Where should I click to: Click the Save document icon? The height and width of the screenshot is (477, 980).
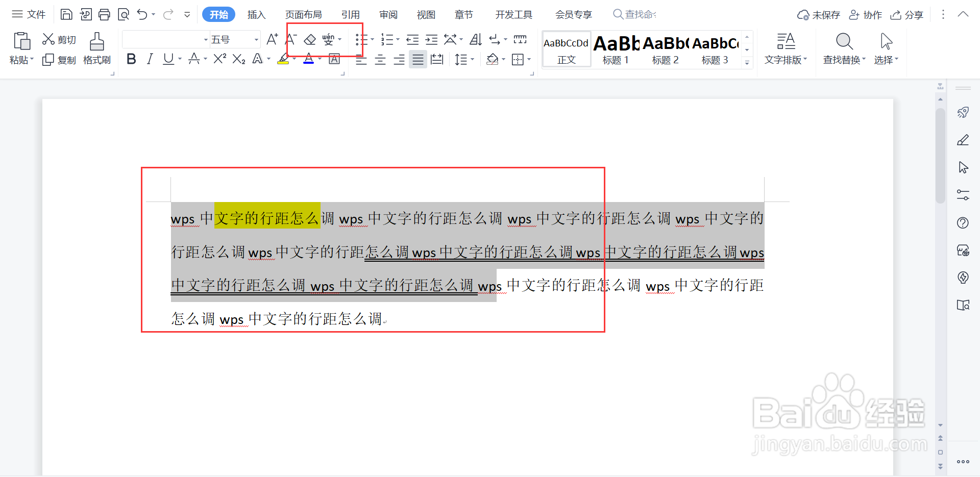pyautogui.click(x=66, y=14)
